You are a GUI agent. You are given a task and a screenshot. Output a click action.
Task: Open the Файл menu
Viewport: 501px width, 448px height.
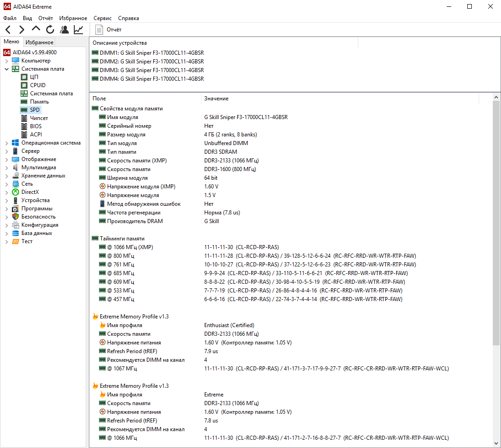(x=10, y=18)
